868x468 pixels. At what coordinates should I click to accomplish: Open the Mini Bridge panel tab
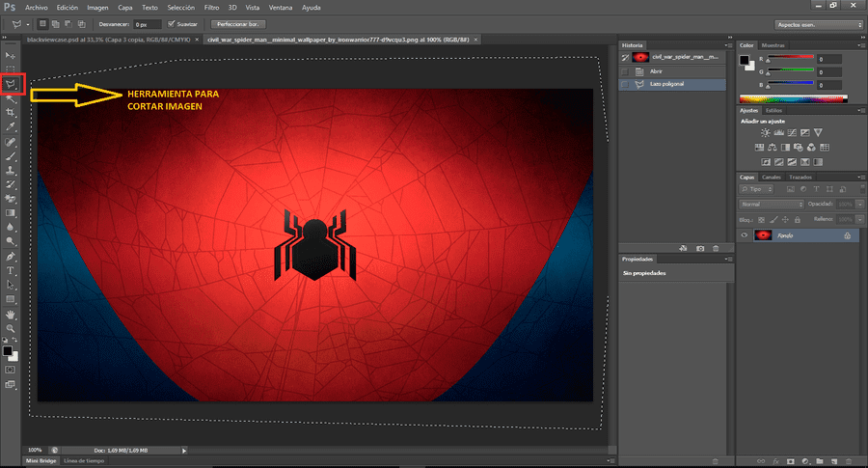pyautogui.click(x=41, y=461)
